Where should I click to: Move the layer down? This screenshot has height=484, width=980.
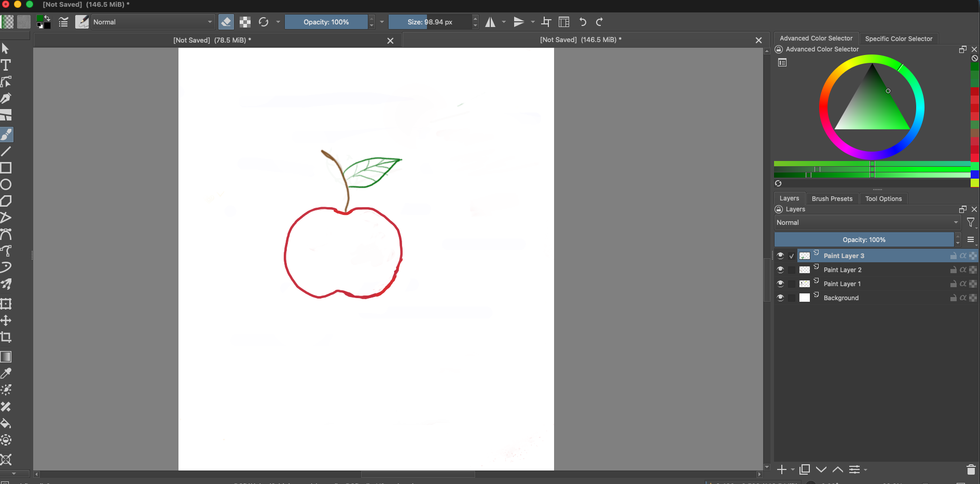(821, 469)
